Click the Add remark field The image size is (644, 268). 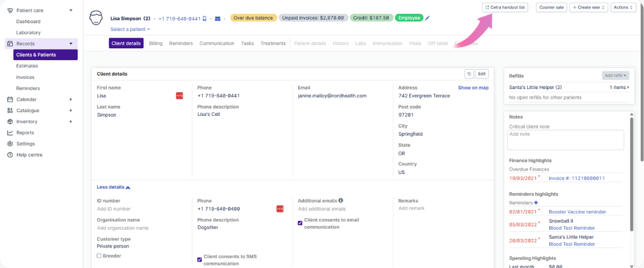click(412, 209)
